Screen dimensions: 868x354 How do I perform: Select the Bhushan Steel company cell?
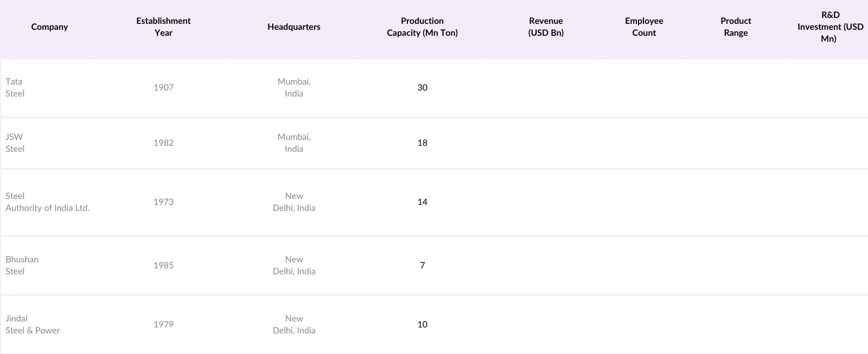(x=22, y=266)
